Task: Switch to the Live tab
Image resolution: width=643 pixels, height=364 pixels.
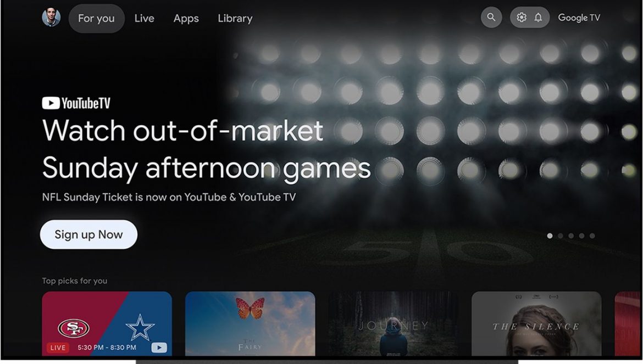Action: click(145, 19)
